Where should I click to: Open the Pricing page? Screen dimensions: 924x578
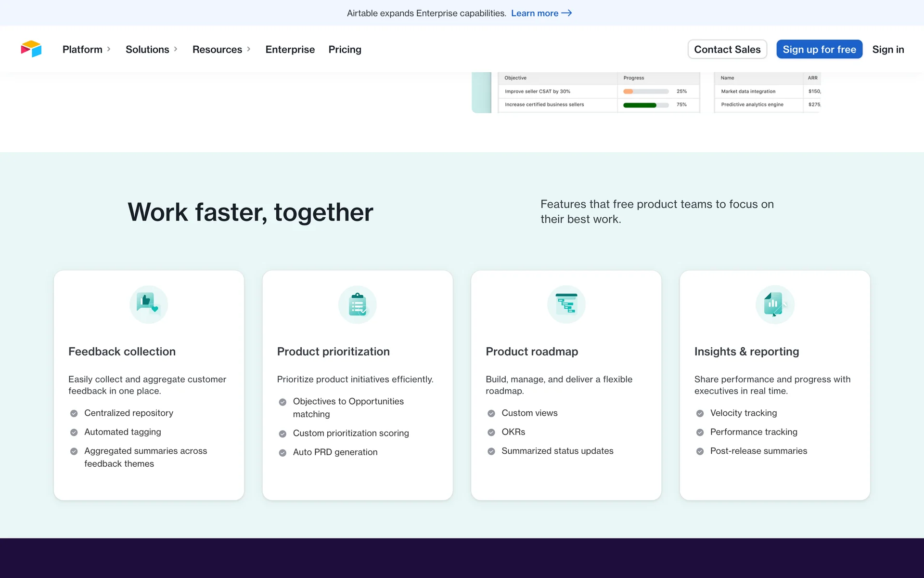pyautogui.click(x=345, y=49)
